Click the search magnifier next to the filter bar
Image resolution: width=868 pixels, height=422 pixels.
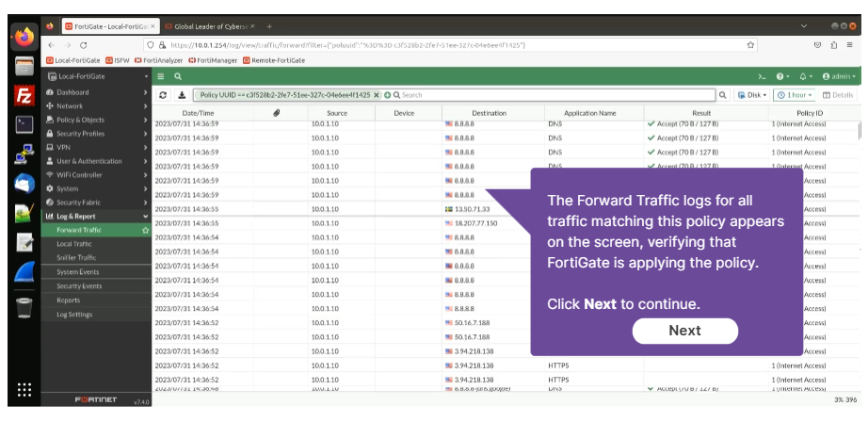pyautogui.click(x=722, y=95)
